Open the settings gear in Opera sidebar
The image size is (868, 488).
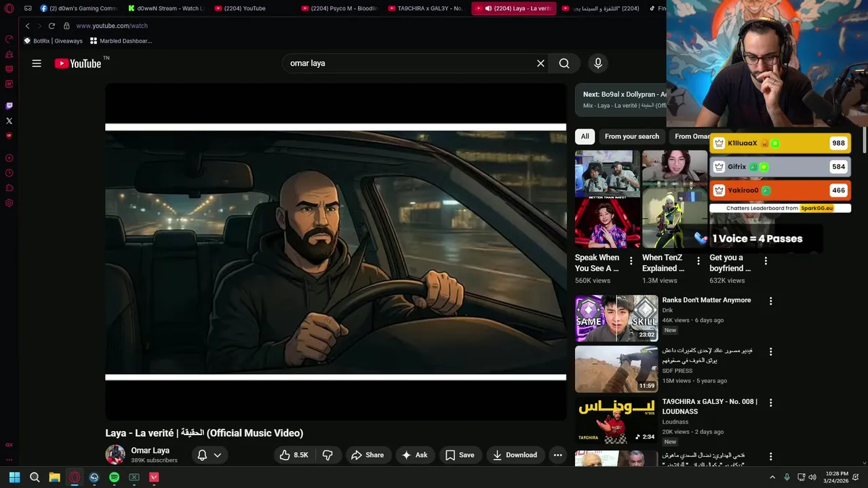pyautogui.click(x=9, y=203)
